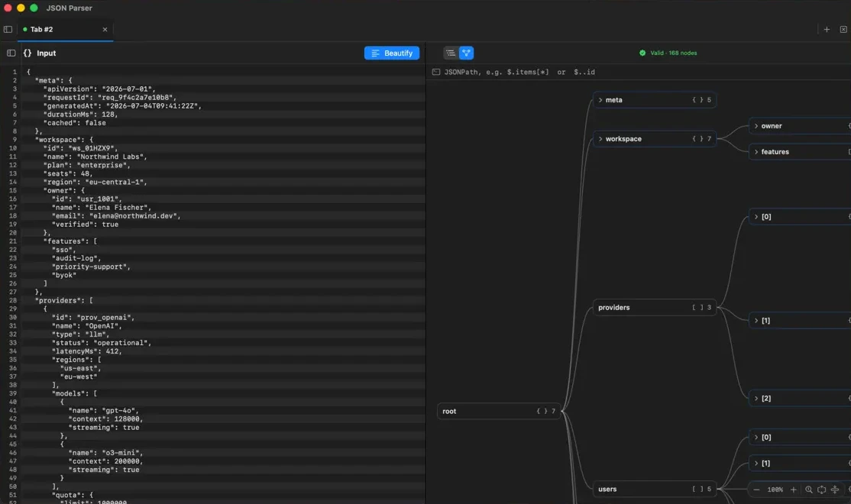Screen dimensions: 851x504
Task: Click the object braces badge on root node
Action: pos(542,412)
